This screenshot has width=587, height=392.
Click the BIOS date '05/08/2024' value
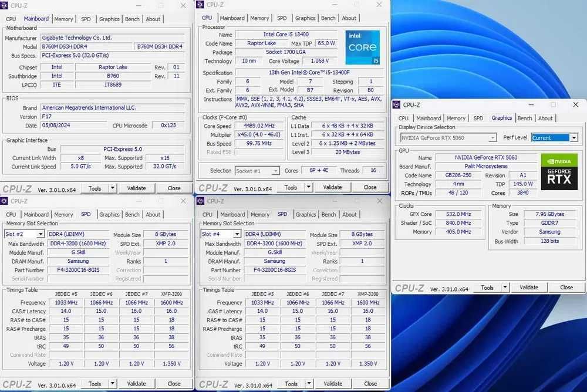click(x=73, y=125)
